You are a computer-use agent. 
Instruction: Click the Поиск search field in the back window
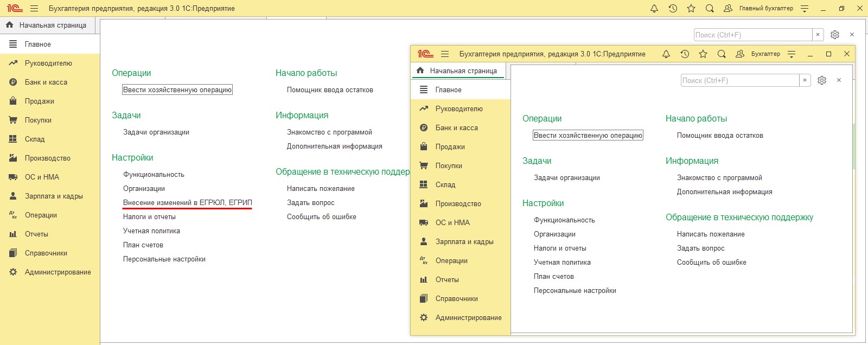point(753,35)
